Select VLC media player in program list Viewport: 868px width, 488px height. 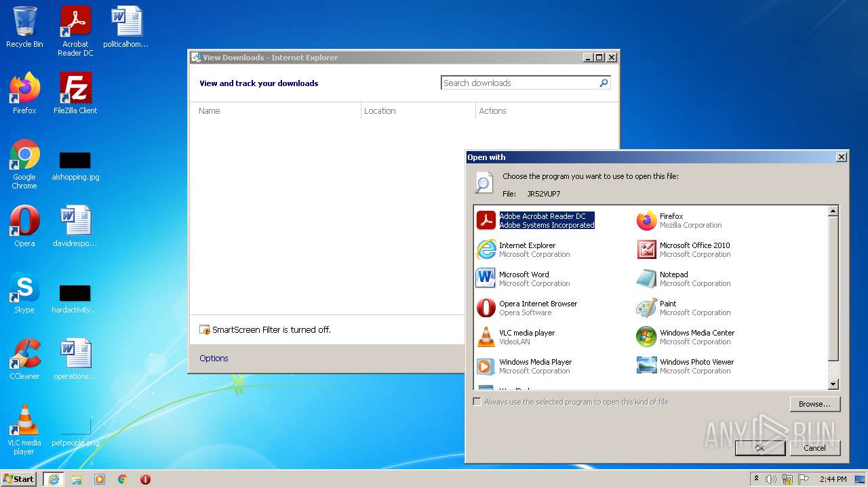(x=515, y=337)
